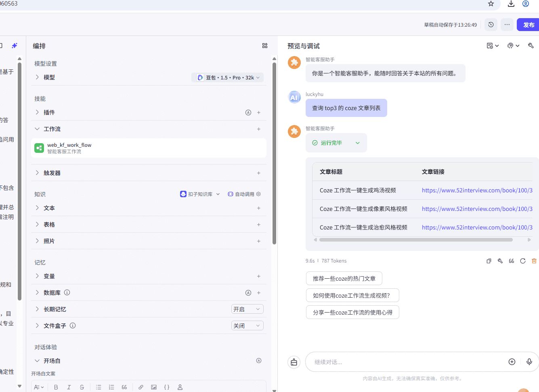
Task: Click the microphone voice input icon
Action: [529, 362]
